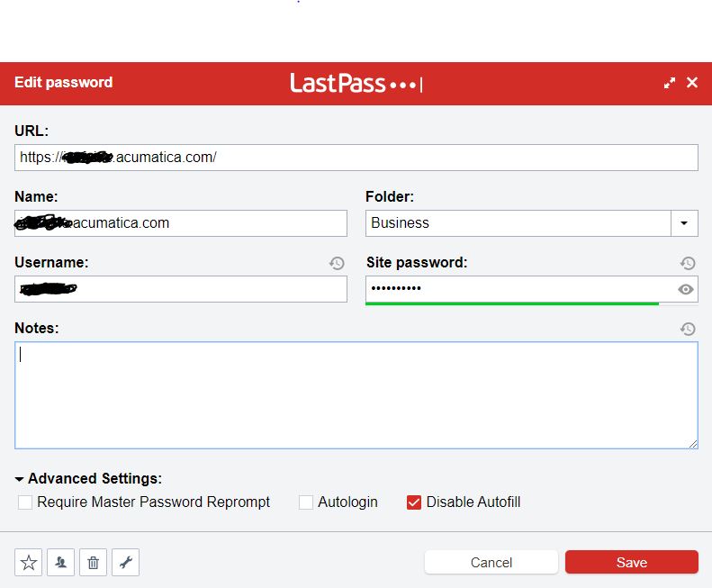Delete entry with trash icon
This screenshot has height=588, width=712.
coord(93,562)
